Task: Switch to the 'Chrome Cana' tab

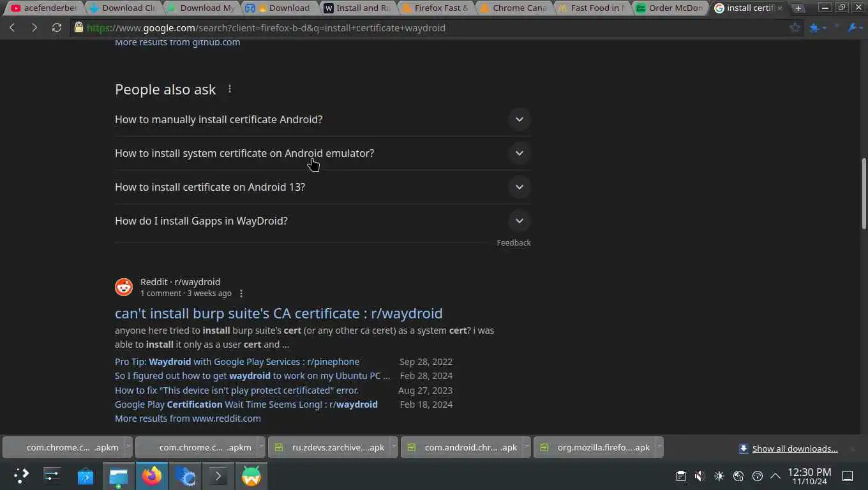Action: pyautogui.click(x=513, y=8)
